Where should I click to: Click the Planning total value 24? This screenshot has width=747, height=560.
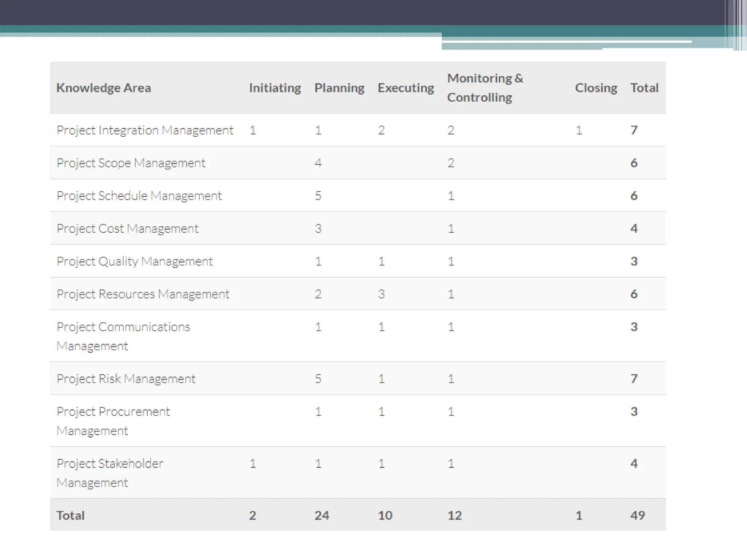(x=322, y=516)
